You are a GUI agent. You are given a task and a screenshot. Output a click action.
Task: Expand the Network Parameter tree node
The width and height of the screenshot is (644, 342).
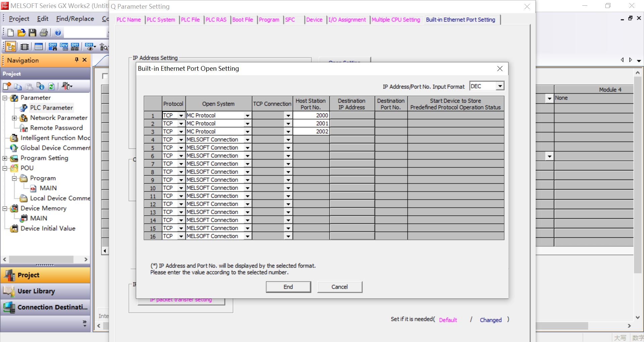click(14, 118)
